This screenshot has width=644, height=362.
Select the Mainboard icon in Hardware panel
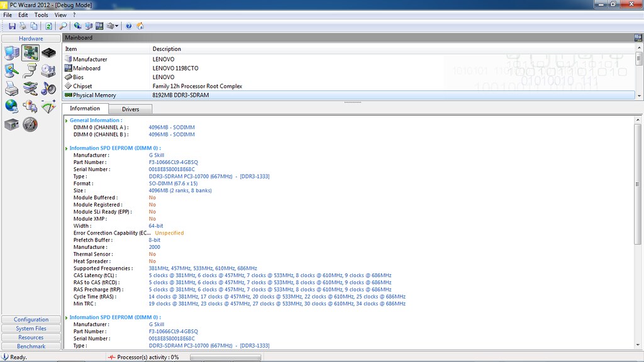[x=30, y=53]
